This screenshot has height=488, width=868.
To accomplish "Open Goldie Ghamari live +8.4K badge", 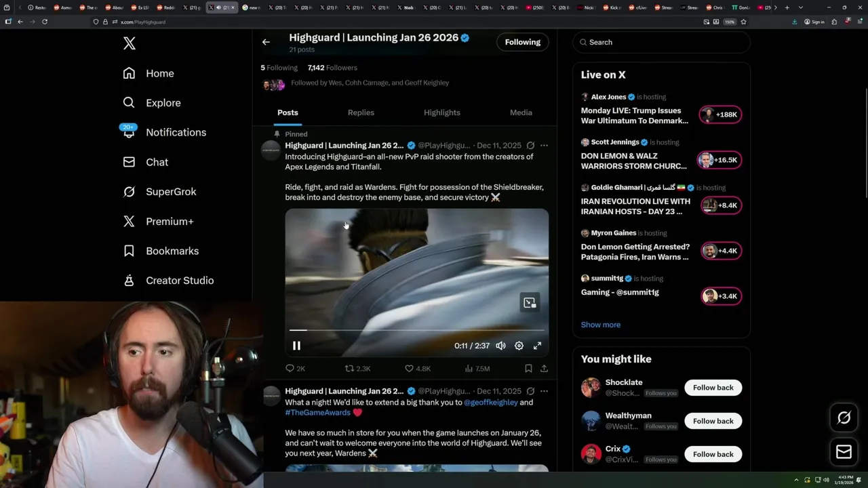I will click(x=721, y=205).
